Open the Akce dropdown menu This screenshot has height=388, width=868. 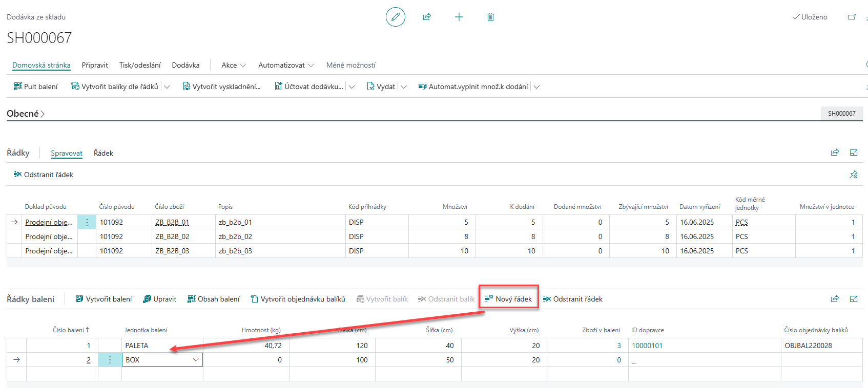pyautogui.click(x=234, y=65)
